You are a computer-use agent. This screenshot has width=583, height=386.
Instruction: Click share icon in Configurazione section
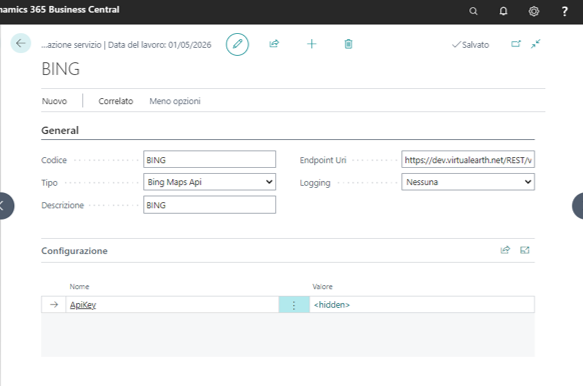[x=505, y=250]
